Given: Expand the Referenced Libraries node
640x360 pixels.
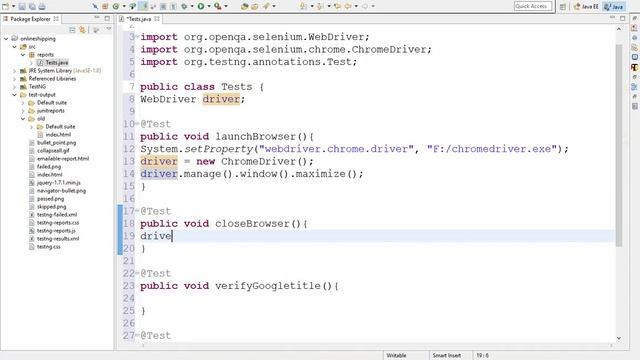Looking at the screenshot, I should [x=15, y=79].
